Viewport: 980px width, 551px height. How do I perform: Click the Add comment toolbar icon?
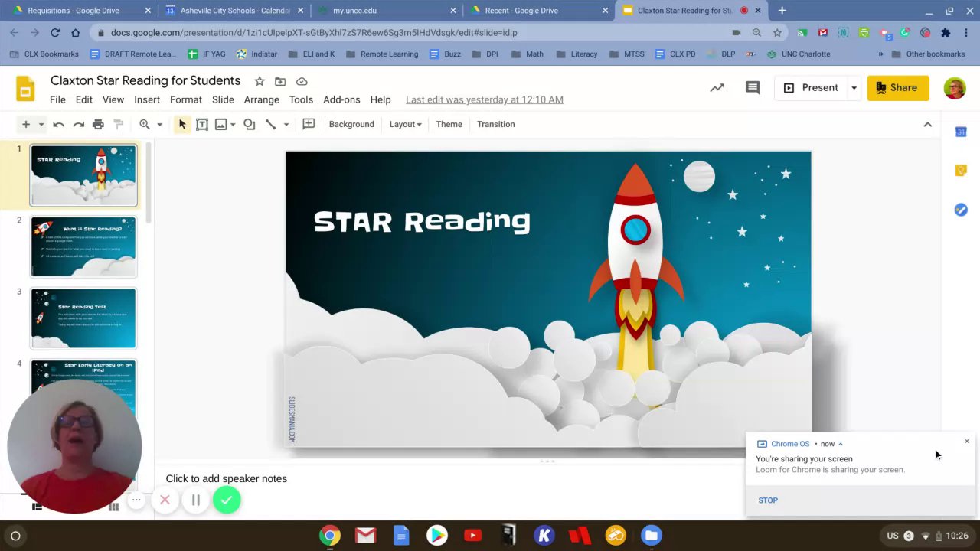pyautogui.click(x=309, y=124)
